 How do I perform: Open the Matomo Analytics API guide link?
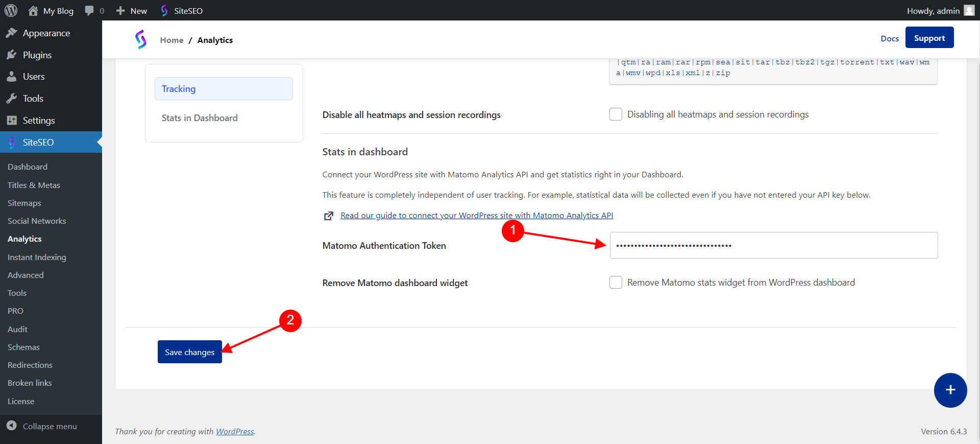click(477, 216)
